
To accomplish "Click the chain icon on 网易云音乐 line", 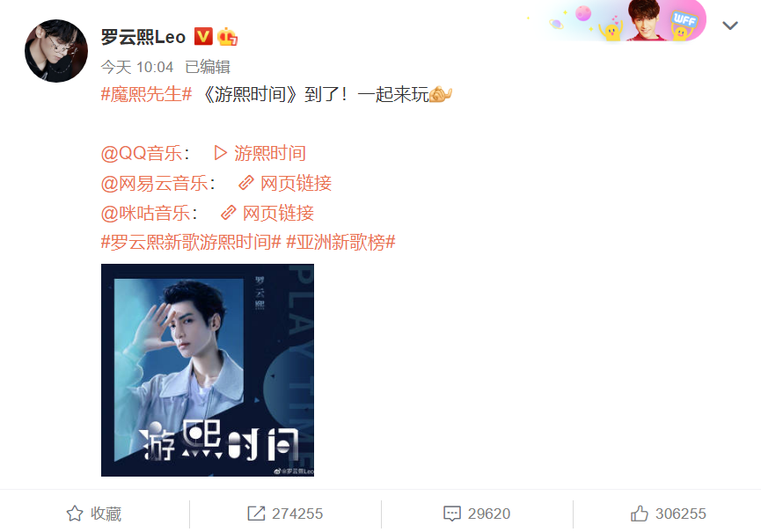I will 246,183.
